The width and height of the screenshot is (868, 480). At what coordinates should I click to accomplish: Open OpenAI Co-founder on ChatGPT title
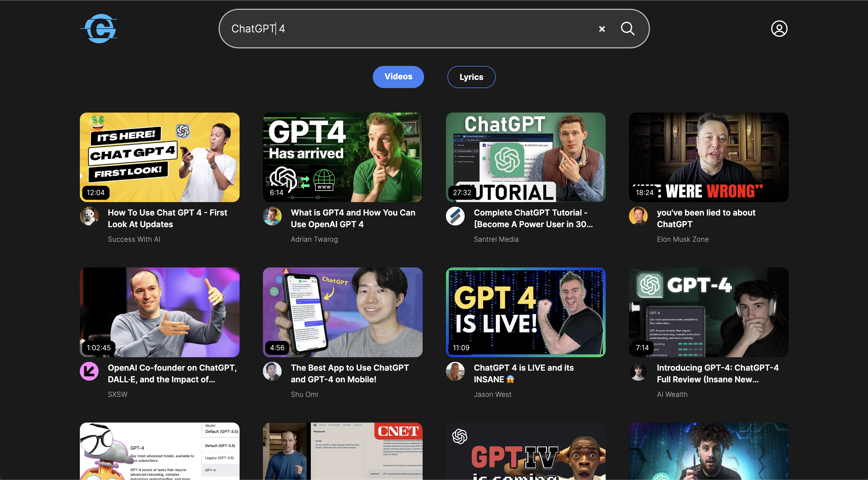pyautogui.click(x=172, y=374)
